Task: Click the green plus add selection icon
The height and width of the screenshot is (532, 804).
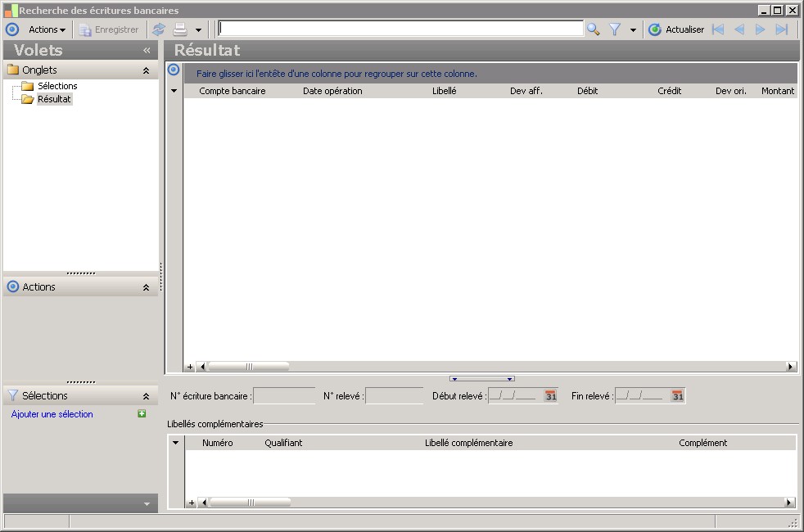Action: coord(142,413)
